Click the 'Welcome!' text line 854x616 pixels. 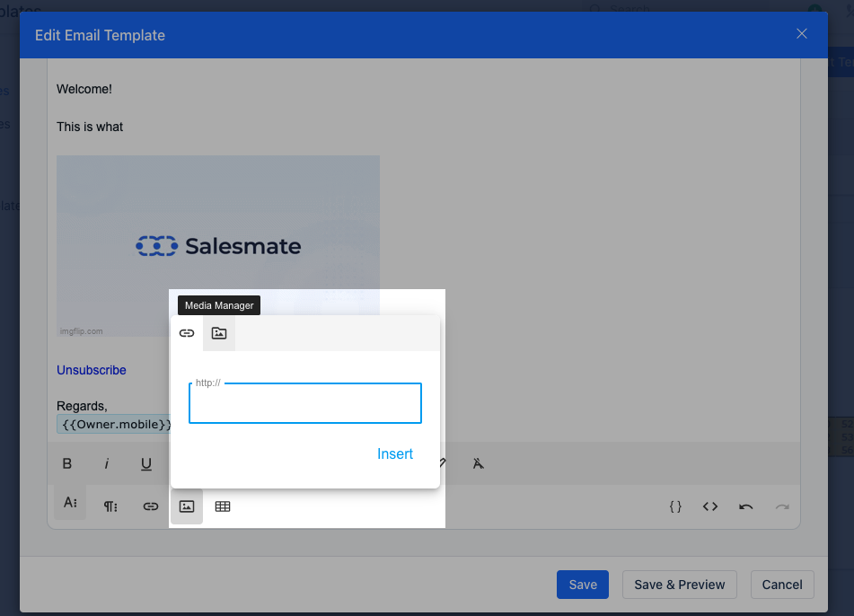pyautogui.click(x=84, y=89)
